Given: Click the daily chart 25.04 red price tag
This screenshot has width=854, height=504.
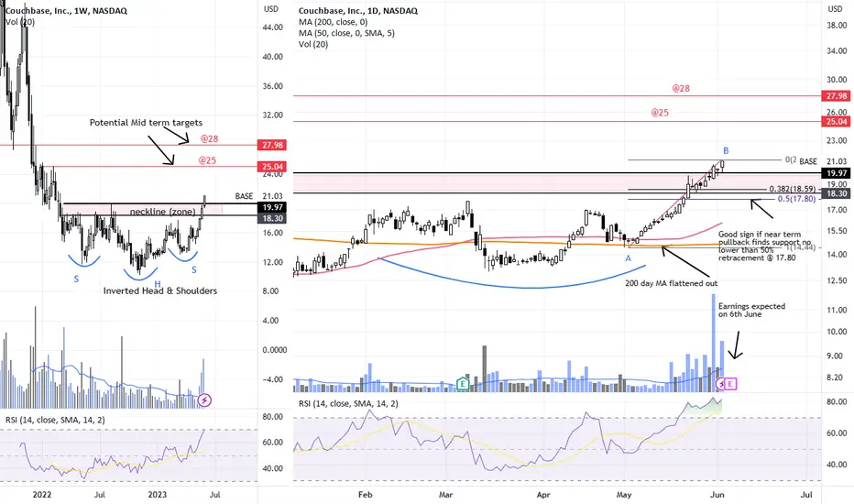Looking at the screenshot, I should coord(836,122).
